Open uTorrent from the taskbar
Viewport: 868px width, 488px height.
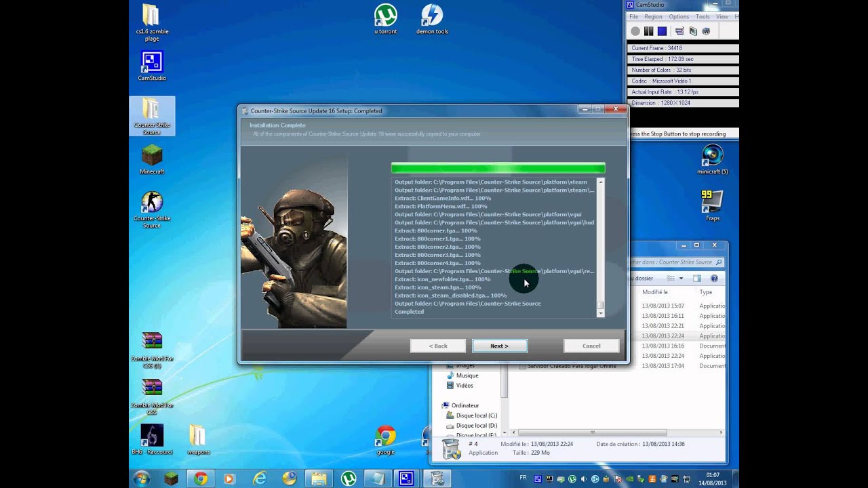(349, 479)
